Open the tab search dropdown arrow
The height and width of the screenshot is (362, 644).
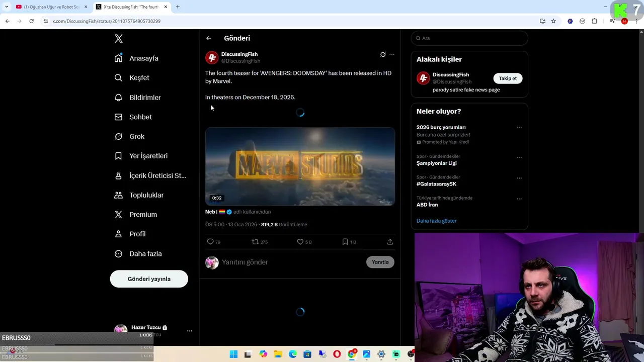(6, 7)
